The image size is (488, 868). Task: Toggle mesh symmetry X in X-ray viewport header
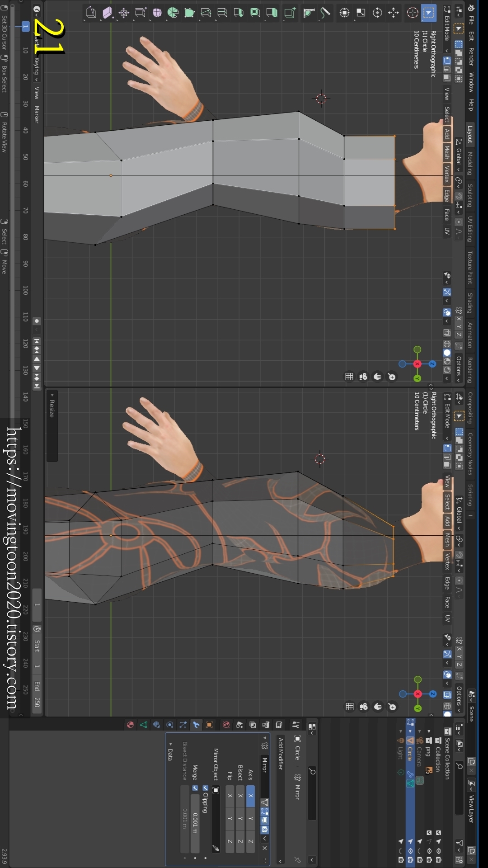[459, 650]
